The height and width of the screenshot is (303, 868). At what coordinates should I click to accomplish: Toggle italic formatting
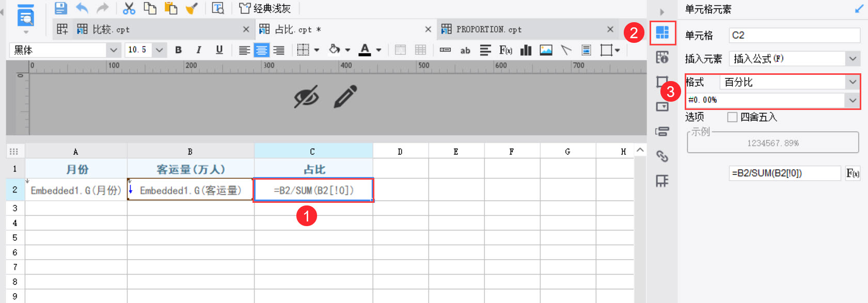(199, 50)
